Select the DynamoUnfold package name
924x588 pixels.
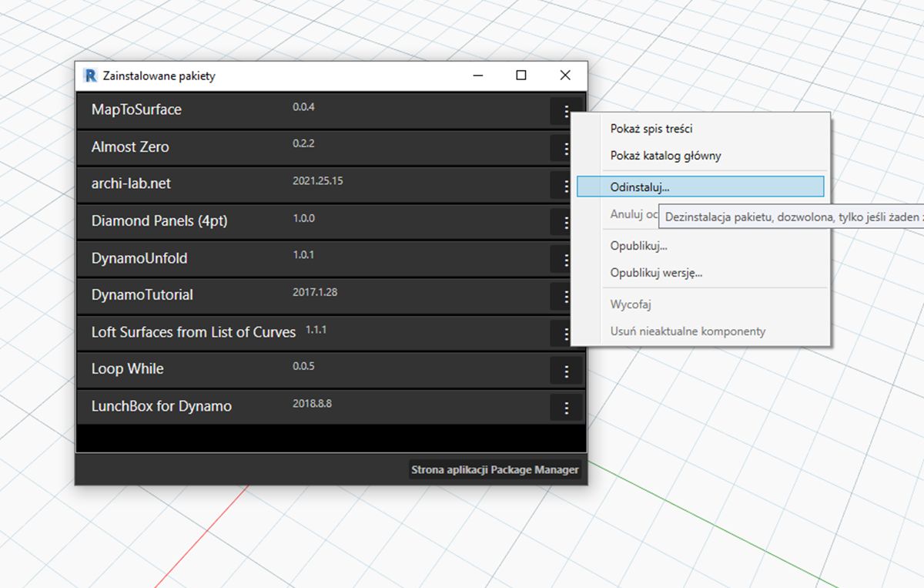pyautogui.click(x=139, y=258)
